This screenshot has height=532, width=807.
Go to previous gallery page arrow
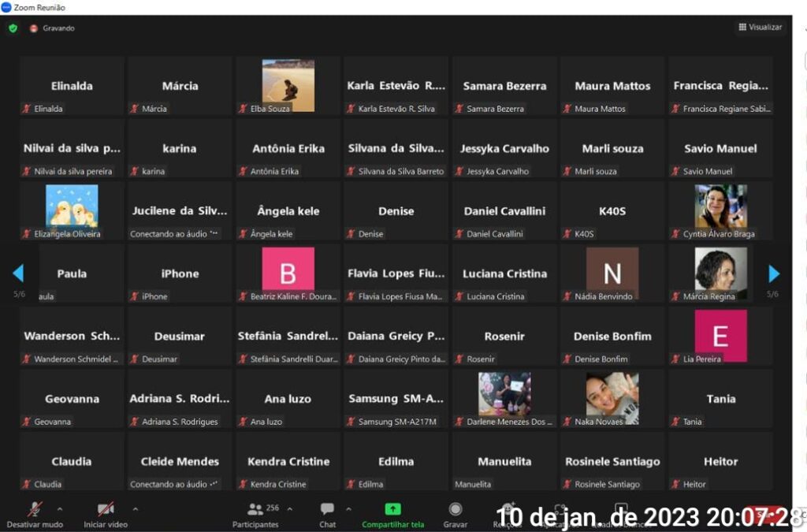pos(18,273)
